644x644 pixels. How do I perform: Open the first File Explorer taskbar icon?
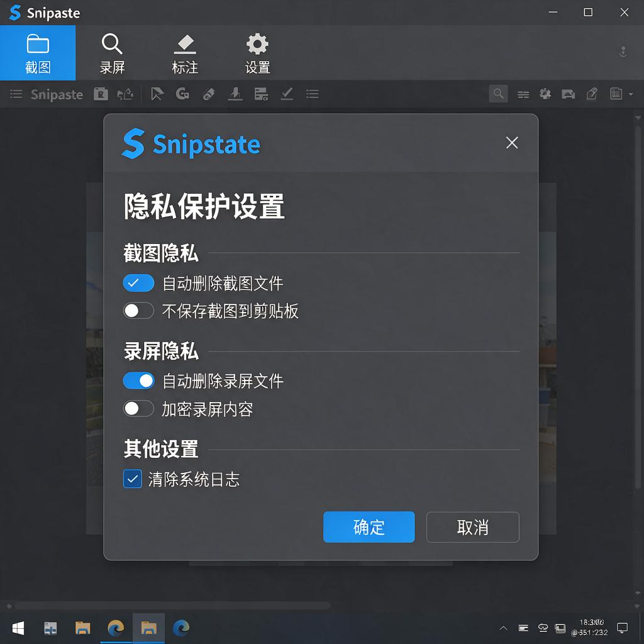click(x=82, y=628)
